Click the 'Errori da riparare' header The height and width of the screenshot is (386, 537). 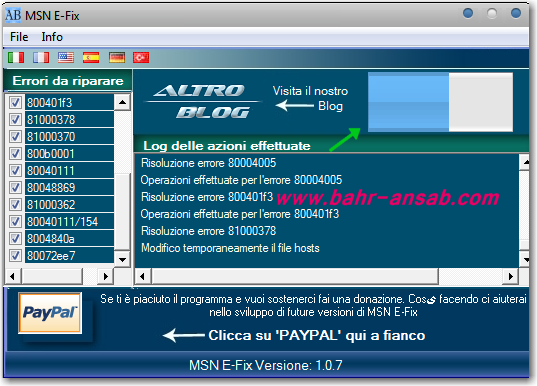68,81
